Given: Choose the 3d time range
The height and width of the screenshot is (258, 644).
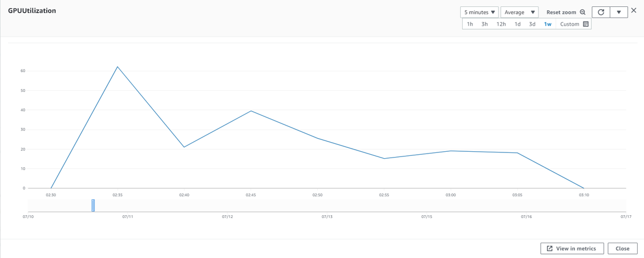Looking at the screenshot, I should click(532, 24).
